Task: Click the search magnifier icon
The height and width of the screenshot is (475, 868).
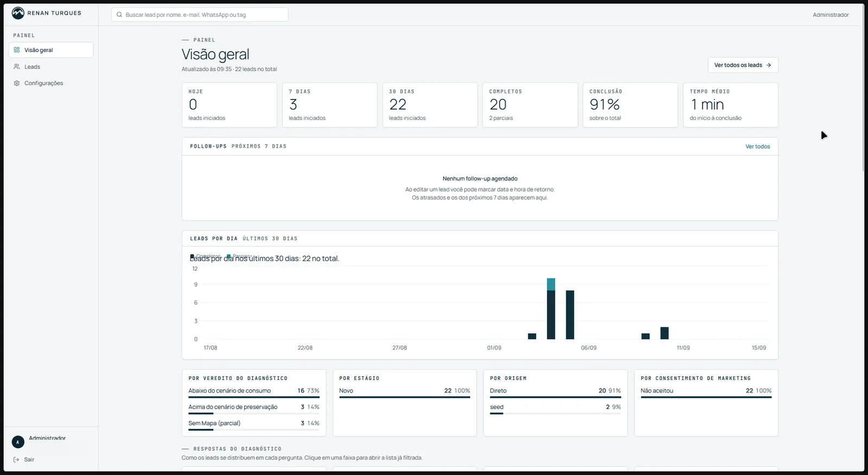Action: point(119,15)
